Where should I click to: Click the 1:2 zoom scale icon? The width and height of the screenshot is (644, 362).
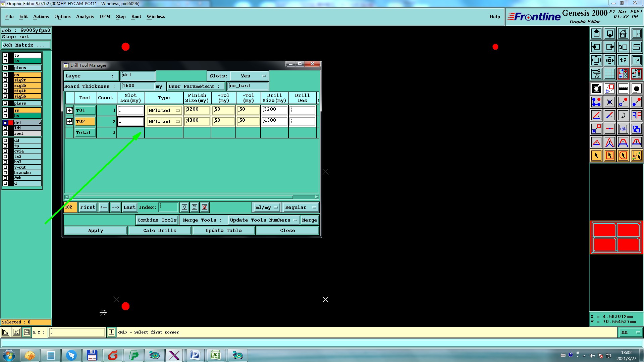pos(623,60)
